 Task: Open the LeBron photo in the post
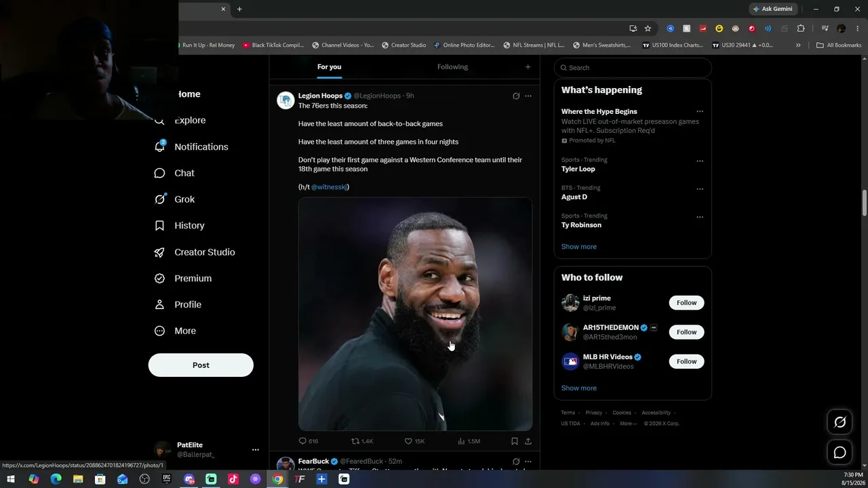point(415,314)
